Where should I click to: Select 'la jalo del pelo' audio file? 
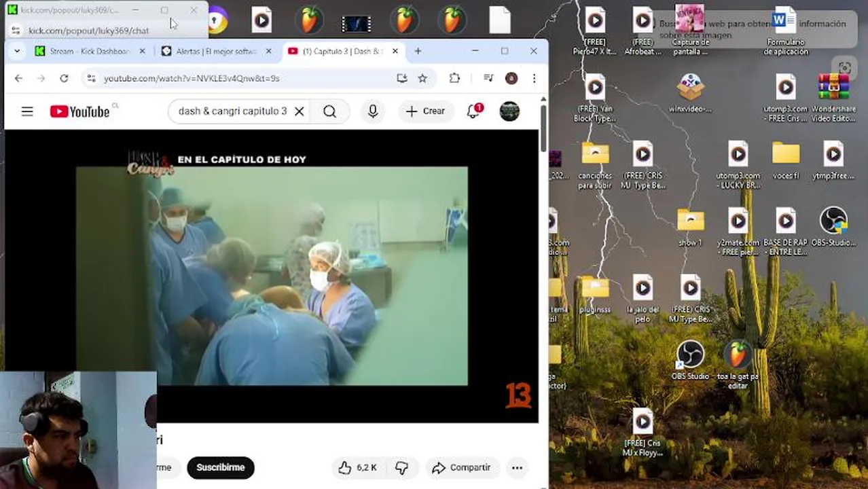click(643, 299)
